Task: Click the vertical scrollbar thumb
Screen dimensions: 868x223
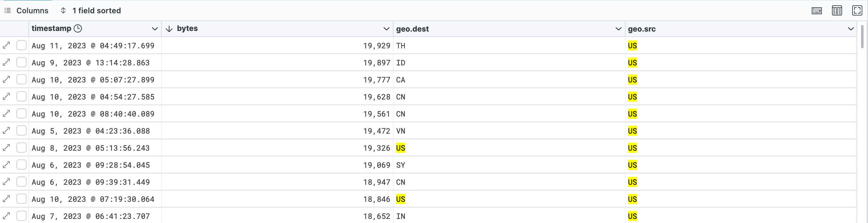Action: click(x=862, y=36)
